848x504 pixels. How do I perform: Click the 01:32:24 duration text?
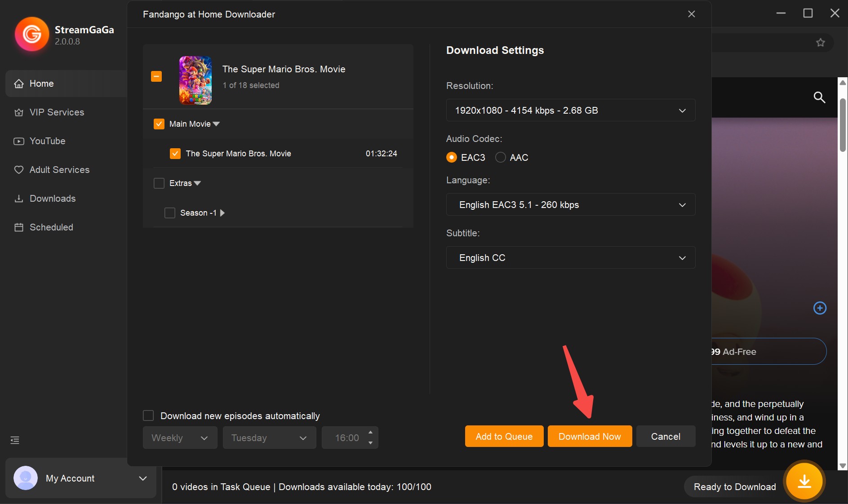click(381, 154)
